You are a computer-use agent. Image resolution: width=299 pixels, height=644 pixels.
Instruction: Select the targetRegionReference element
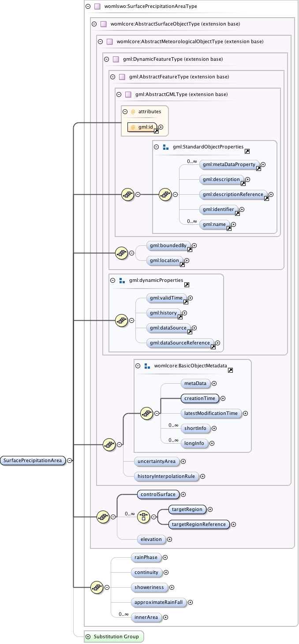pos(199,524)
